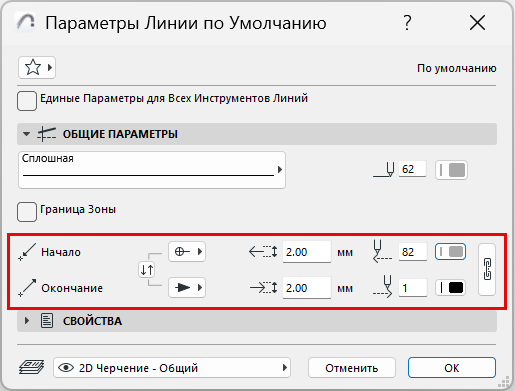Image resolution: width=515 pixels, height=391 pixels.
Task: Click the line pen number field 62
Action: [413, 169]
